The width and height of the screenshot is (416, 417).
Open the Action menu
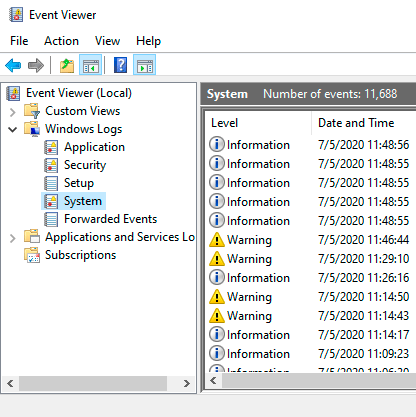tap(61, 41)
